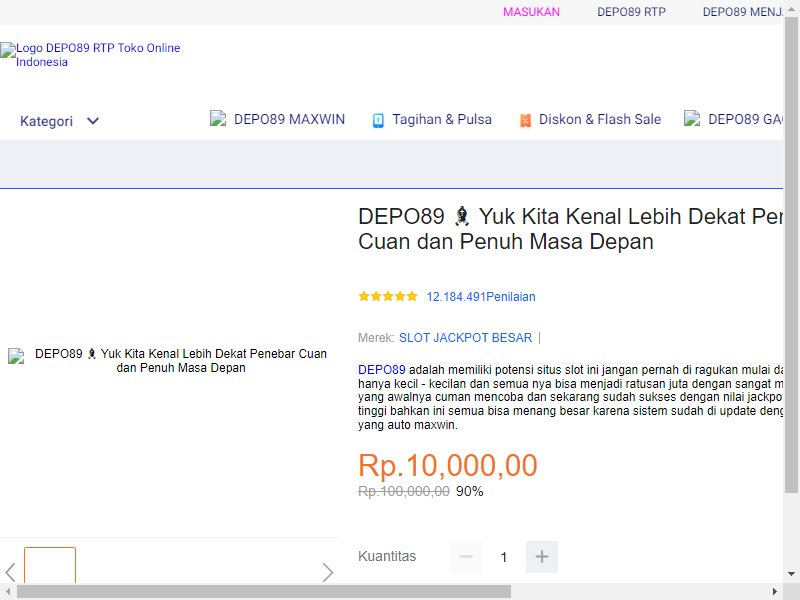The image size is (800, 600).
Task: Click the Rp.10,000,00 price text
Action: coord(448,465)
